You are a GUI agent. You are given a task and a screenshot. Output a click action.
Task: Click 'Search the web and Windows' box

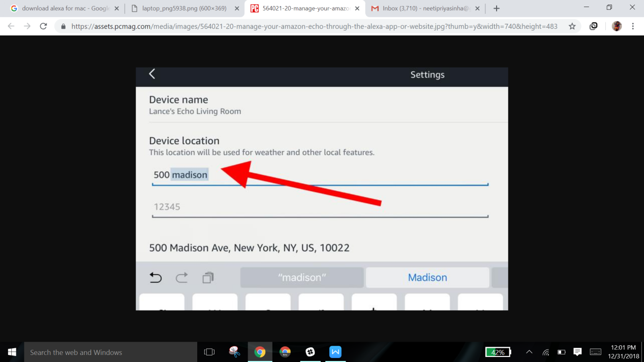coord(110,352)
